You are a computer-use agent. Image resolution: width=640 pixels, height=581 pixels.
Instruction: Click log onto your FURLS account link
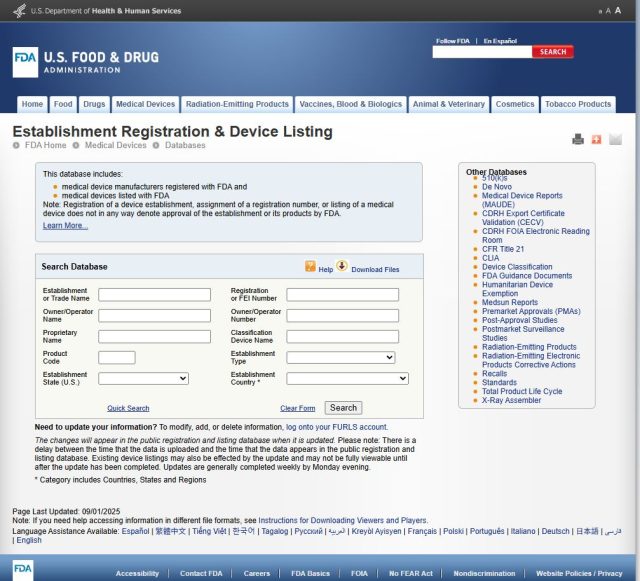(x=337, y=427)
